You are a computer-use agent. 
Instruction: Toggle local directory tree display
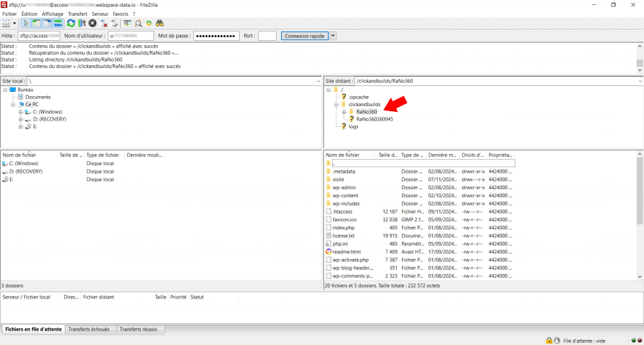36,23
